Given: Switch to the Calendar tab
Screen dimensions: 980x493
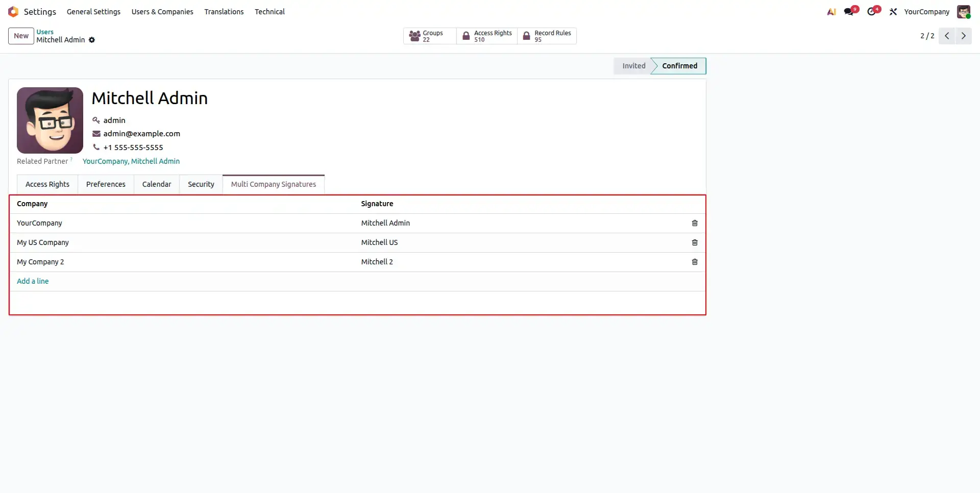Looking at the screenshot, I should coord(157,184).
